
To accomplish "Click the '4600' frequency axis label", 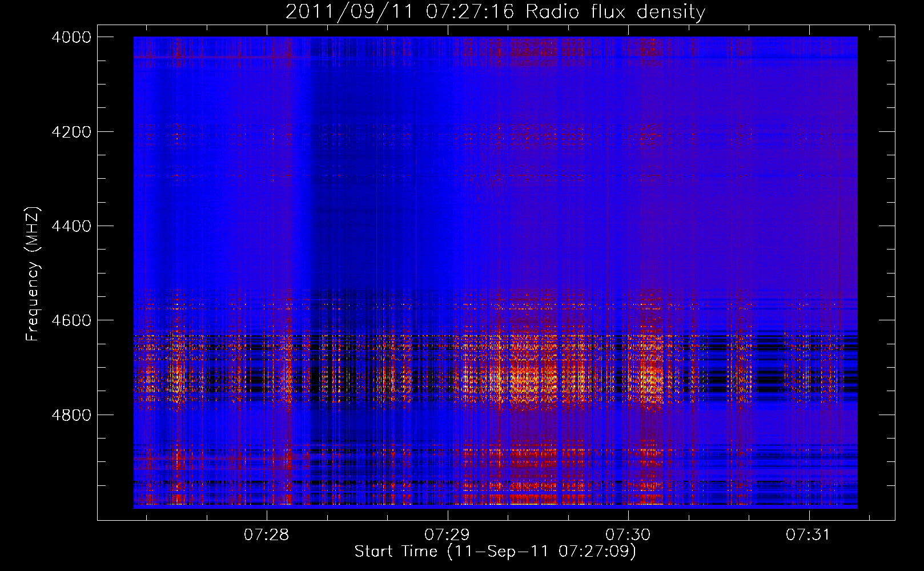I will 71,320.
